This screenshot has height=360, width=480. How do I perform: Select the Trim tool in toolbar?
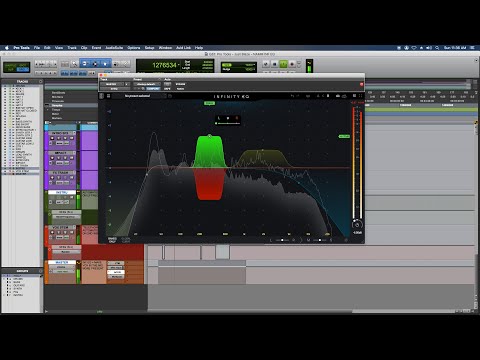click(x=84, y=63)
